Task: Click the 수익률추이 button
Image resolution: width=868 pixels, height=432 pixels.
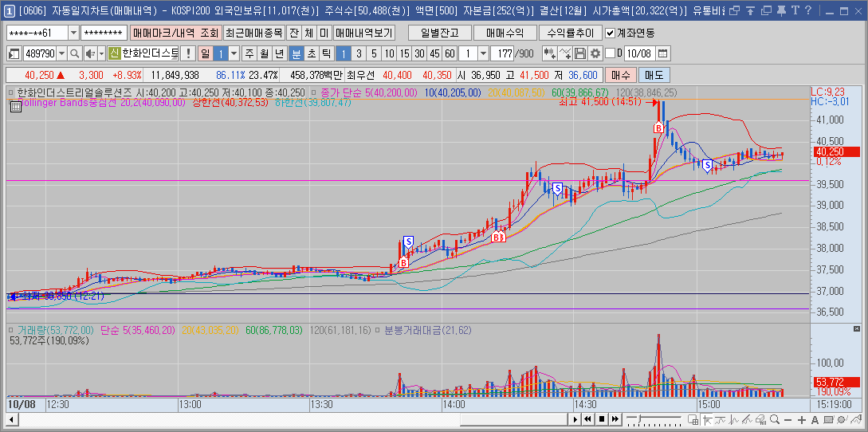Action: pos(570,33)
